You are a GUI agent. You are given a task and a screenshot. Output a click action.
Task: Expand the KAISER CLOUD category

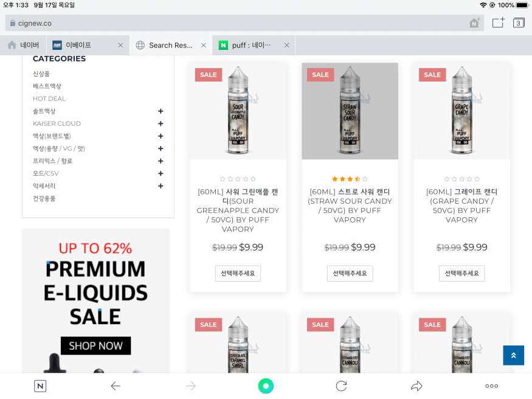point(161,124)
